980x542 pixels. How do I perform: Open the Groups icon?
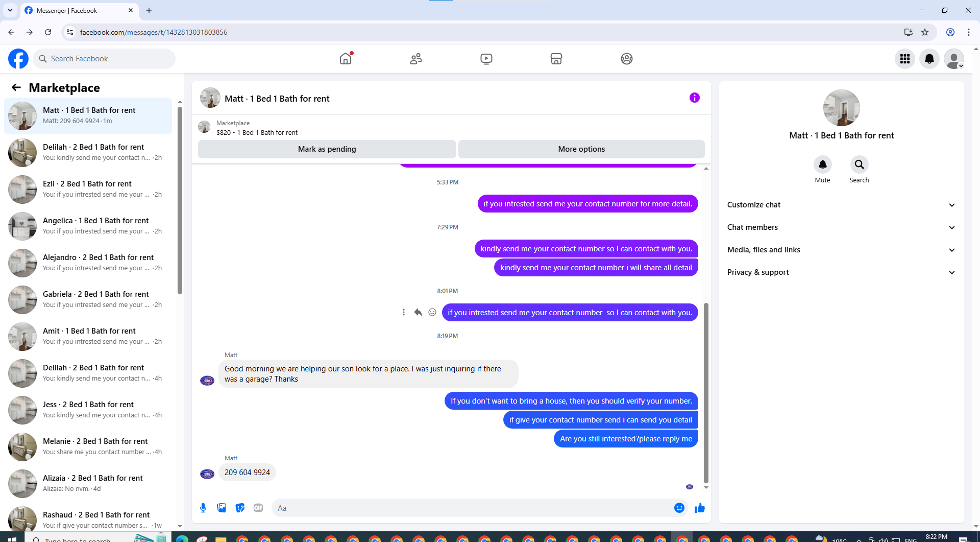627,59
